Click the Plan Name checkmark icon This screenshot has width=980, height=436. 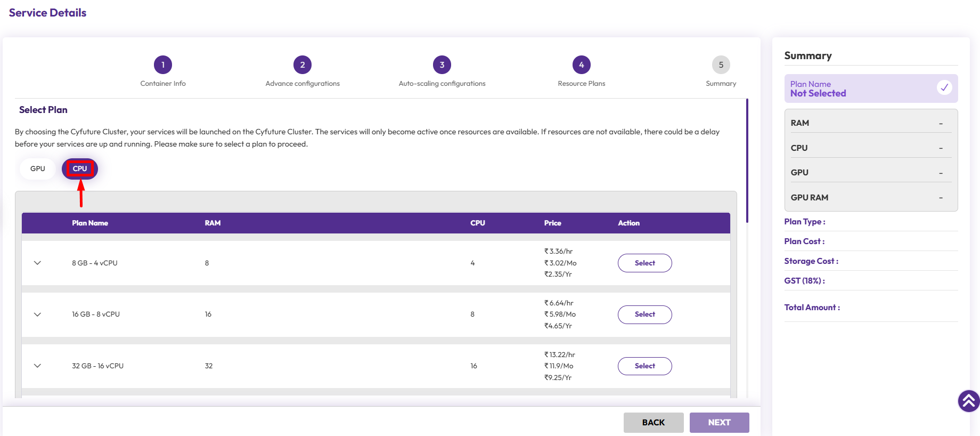tap(944, 87)
